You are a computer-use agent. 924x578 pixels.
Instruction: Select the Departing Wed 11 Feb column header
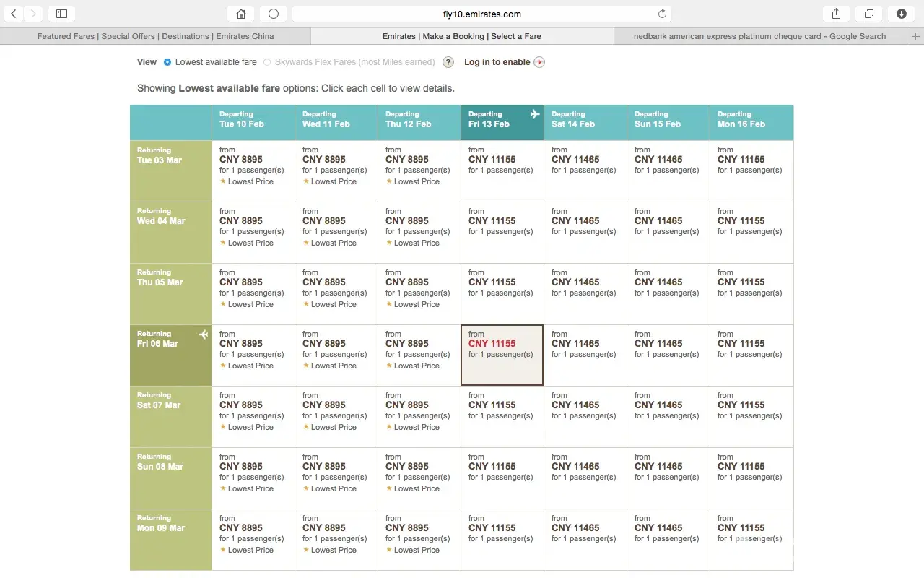(336, 122)
